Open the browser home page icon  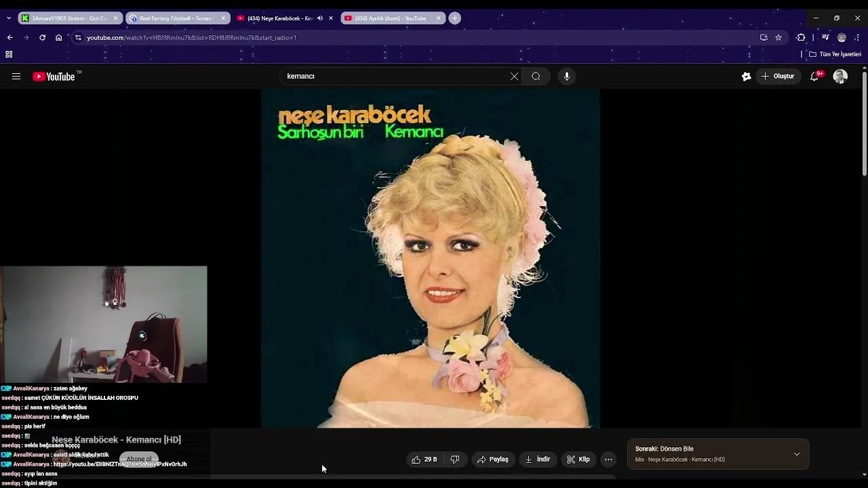(59, 37)
